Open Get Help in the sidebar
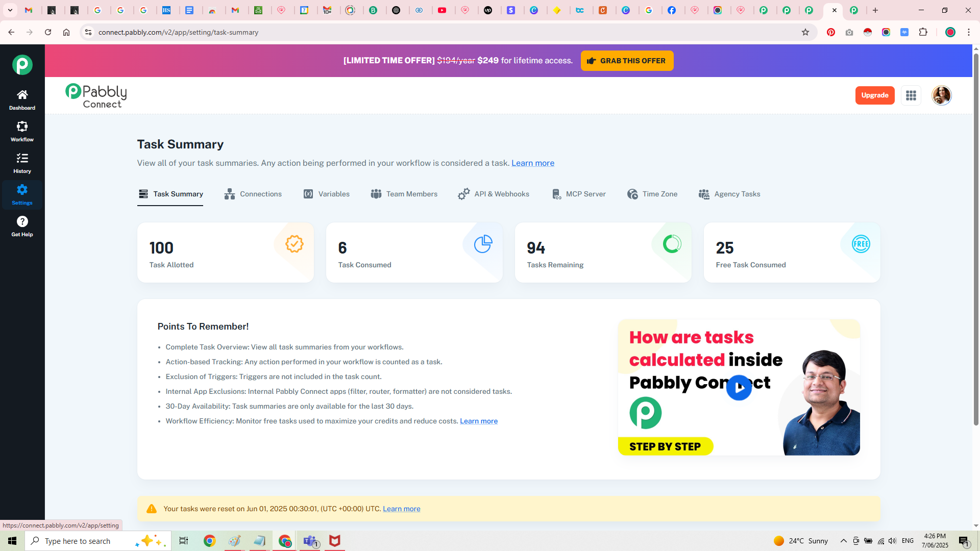The image size is (980, 551). pos(22,227)
